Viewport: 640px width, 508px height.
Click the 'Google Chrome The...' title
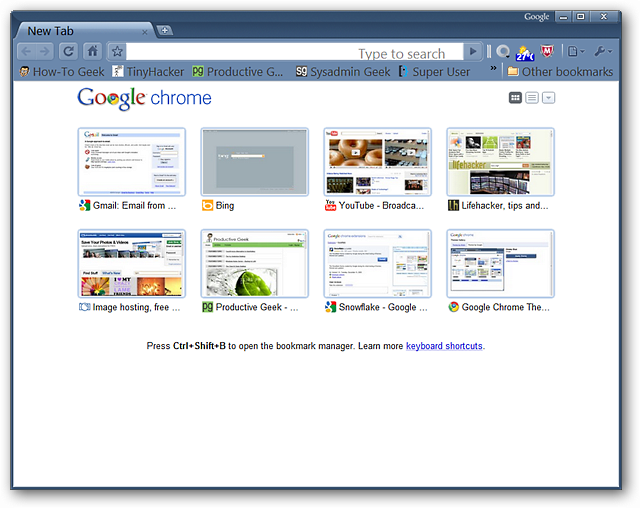point(506,307)
